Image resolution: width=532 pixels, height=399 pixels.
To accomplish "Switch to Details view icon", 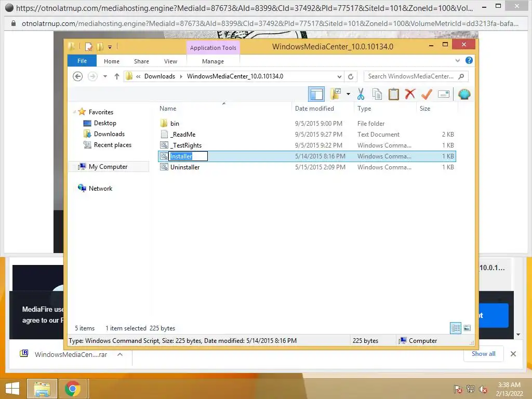I will 456,328.
